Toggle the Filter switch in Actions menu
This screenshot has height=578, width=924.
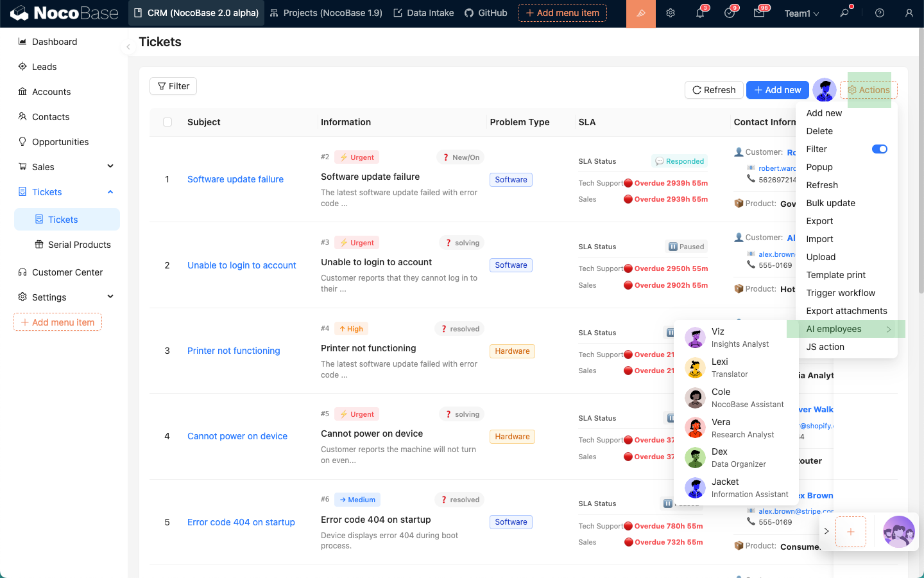click(x=879, y=149)
